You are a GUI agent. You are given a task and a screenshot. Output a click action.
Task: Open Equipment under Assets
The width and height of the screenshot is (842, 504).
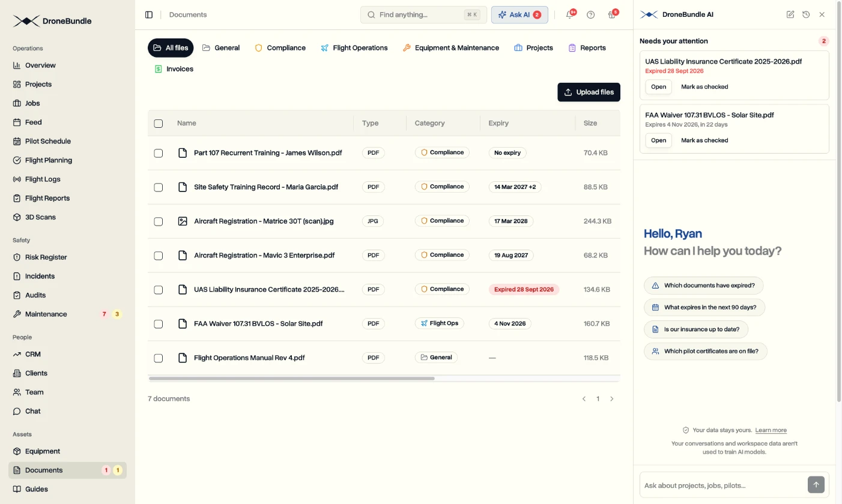(67, 451)
